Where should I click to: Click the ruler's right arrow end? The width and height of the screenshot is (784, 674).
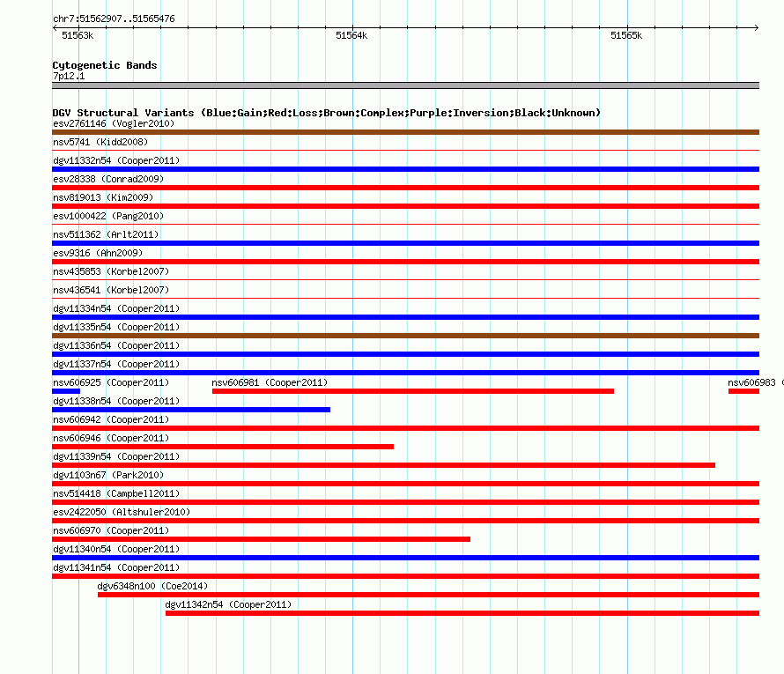pyautogui.click(x=757, y=27)
